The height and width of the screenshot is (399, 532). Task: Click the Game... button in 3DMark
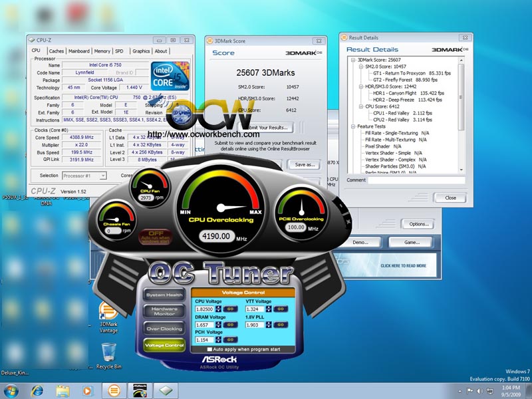(x=412, y=242)
